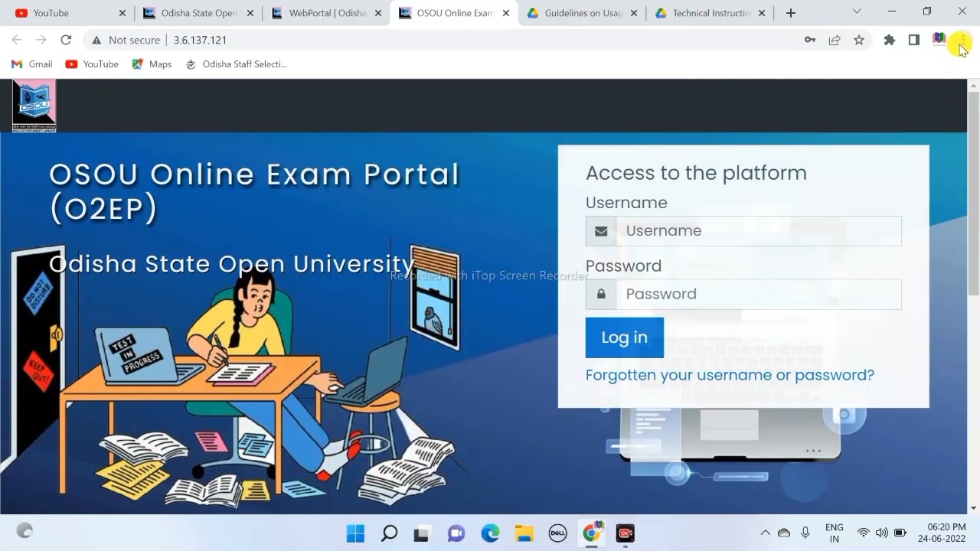Open the Odisha Staff Selection bookmark
Image resolution: width=980 pixels, height=551 pixels.
click(237, 64)
